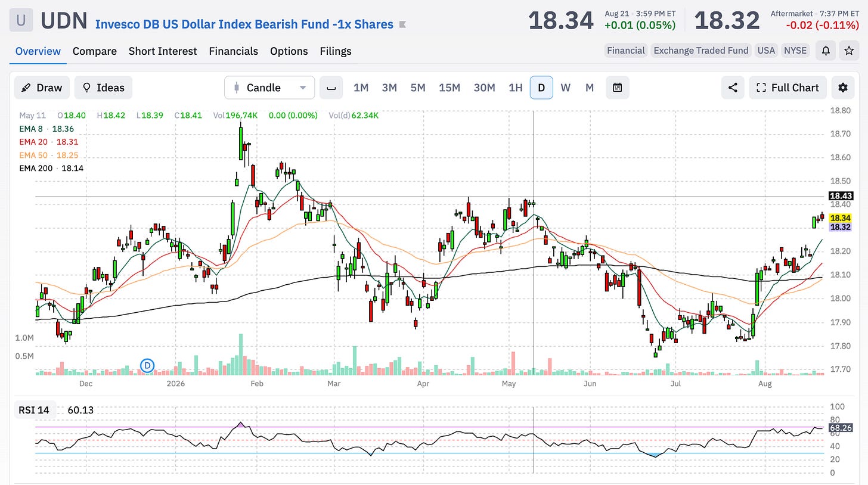
Task: Open the chart share icon
Action: click(x=733, y=88)
